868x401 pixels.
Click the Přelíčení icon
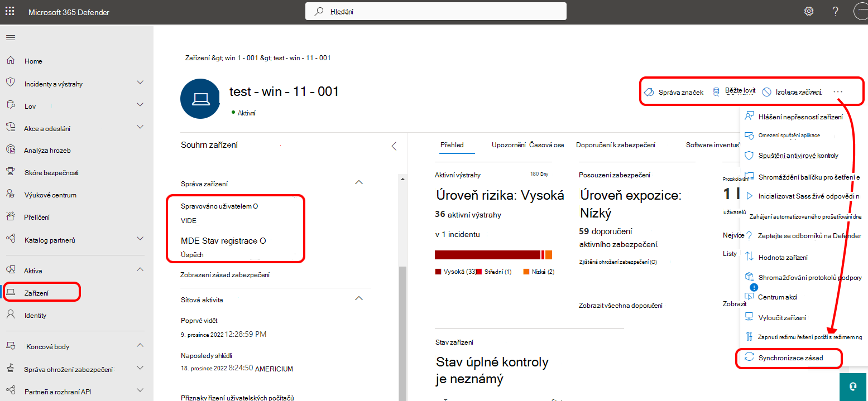10,216
